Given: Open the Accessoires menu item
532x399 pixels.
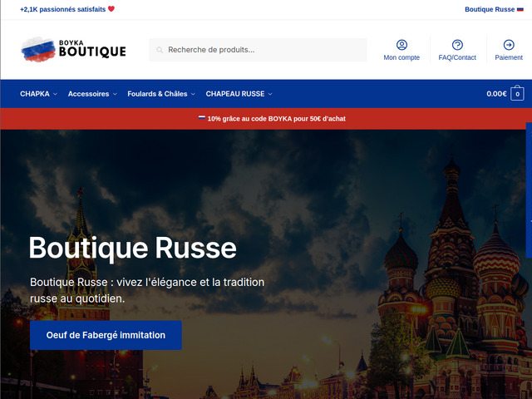Looking at the screenshot, I should (88, 94).
